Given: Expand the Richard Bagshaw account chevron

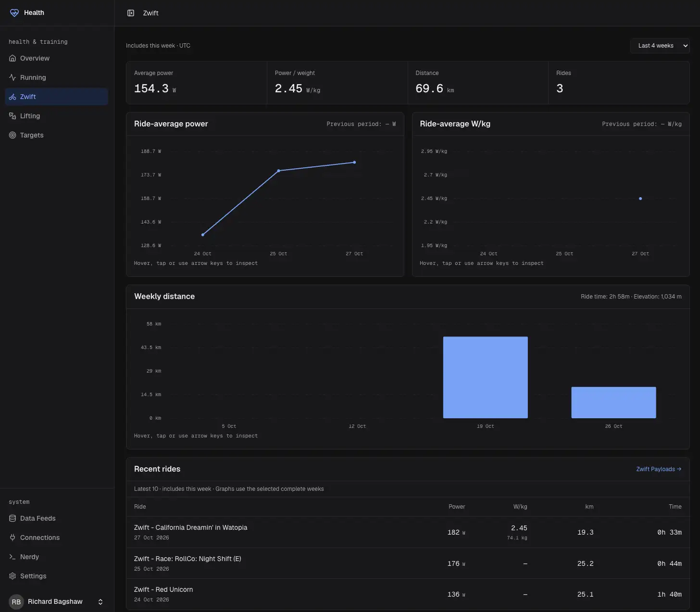Looking at the screenshot, I should [100, 602].
